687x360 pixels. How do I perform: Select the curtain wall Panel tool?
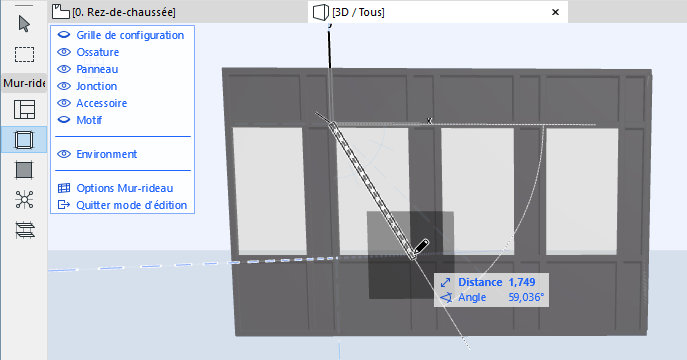click(24, 170)
